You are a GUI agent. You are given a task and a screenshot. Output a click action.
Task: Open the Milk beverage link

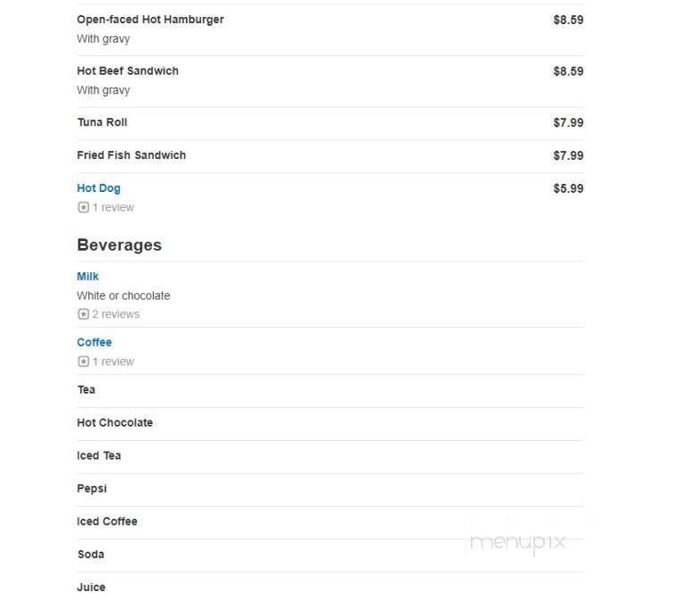point(88,277)
